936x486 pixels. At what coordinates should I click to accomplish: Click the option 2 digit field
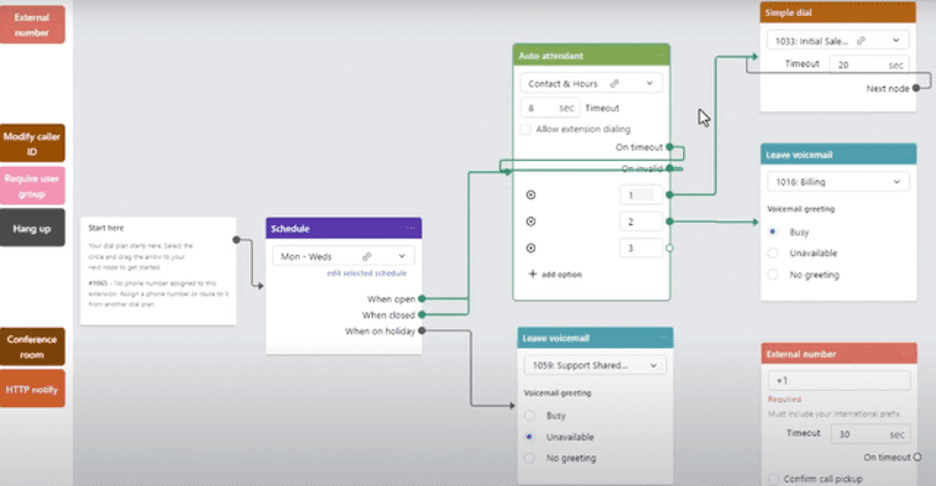(641, 222)
